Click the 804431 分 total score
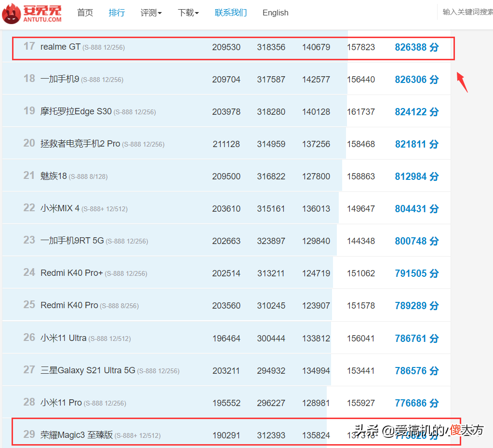Image resolution: width=493 pixels, height=448 pixels. coord(416,209)
